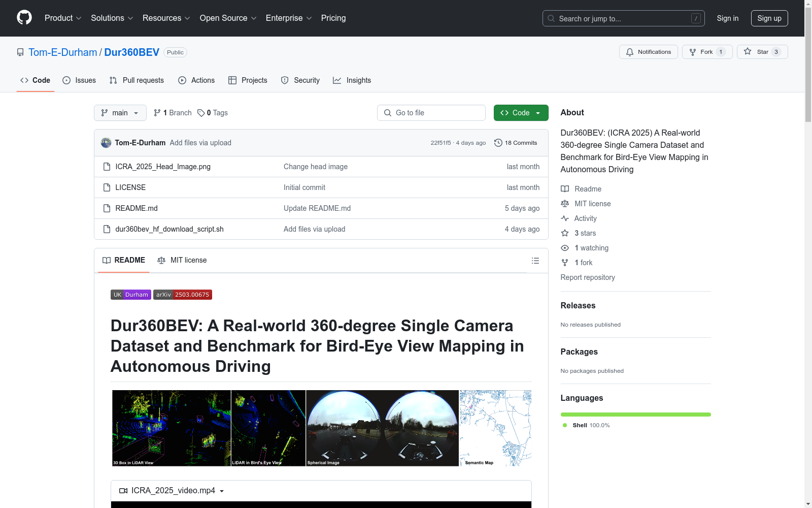This screenshot has width=812, height=508.
Task: Click the fork icon beside 1 fork
Action: (x=565, y=263)
